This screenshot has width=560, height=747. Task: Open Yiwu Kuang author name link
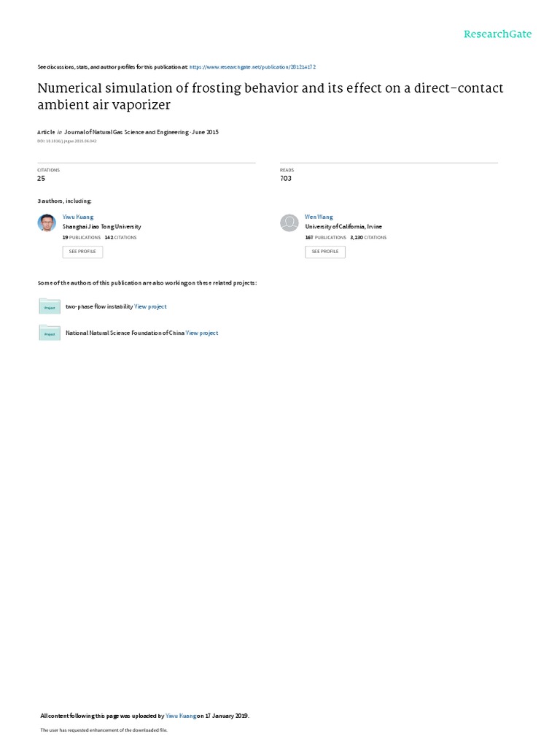click(77, 217)
